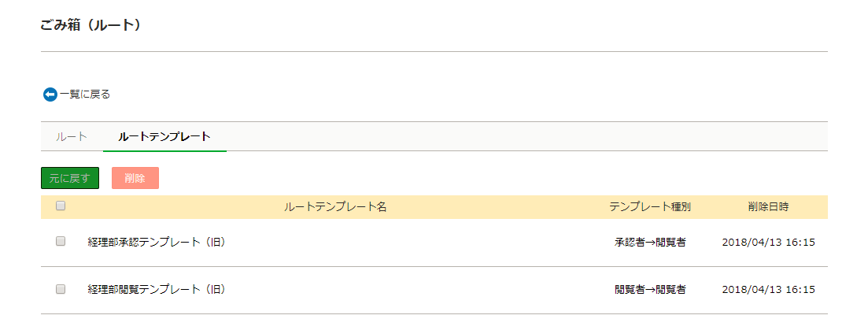The height and width of the screenshot is (330, 868).
Task: Click the 承認者→閲覧者 type cell
Action: click(x=650, y=243)
